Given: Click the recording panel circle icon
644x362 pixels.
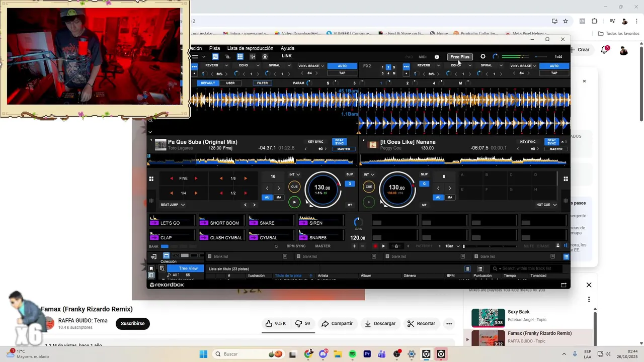Looking at the screenshot, I should 265,57.
